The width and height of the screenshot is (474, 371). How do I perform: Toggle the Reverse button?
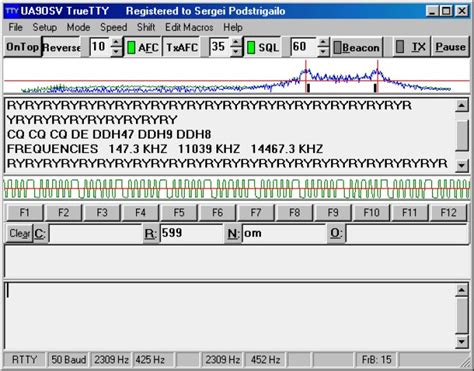tap(61, 47)
